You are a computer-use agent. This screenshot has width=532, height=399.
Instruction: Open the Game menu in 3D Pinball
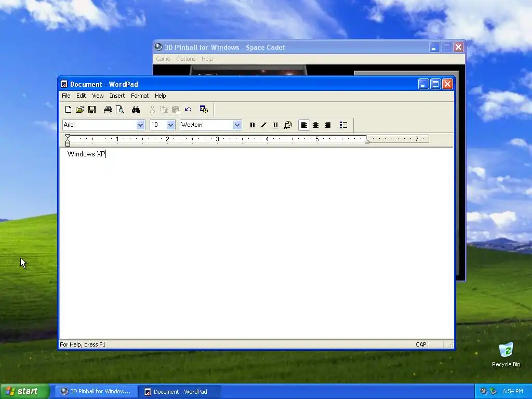[163, 59]
